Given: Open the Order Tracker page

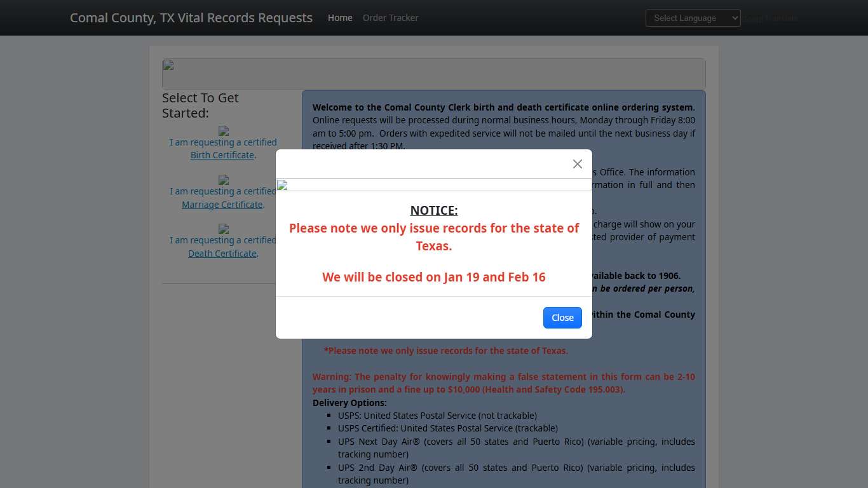Looking at the screenshot, I should [390, 18].
